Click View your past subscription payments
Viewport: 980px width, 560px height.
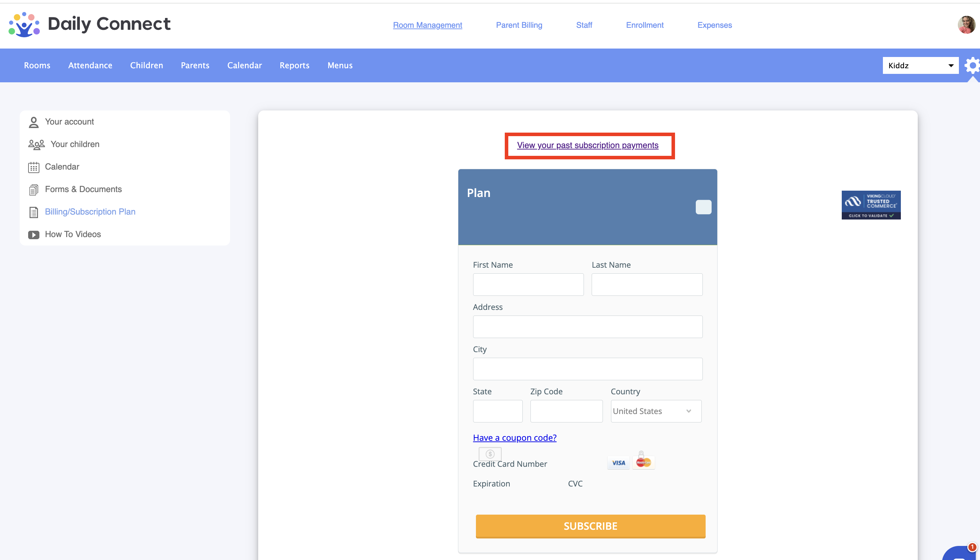587,145
